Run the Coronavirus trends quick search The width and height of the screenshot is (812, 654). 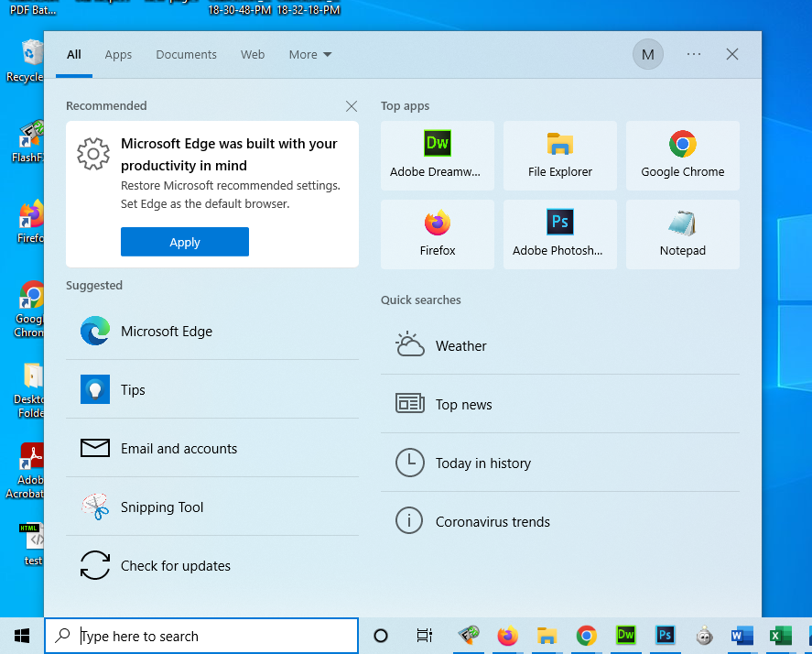(560, 521)
